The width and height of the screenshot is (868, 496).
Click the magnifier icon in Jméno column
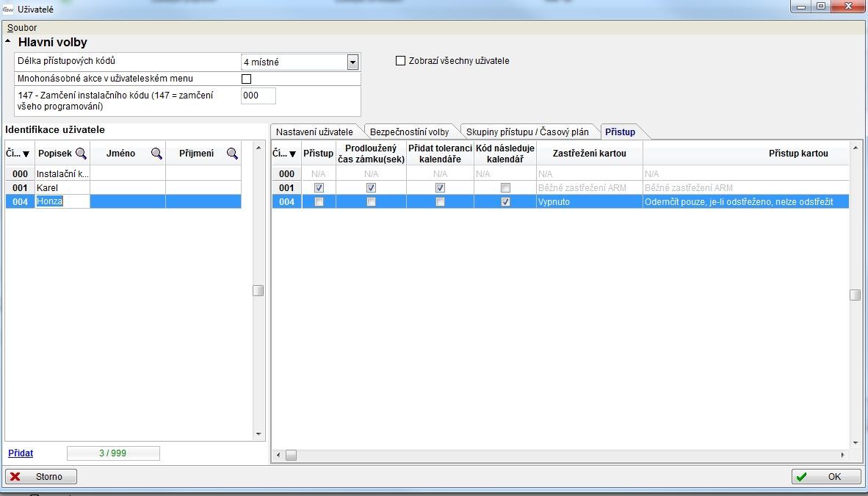156,154
